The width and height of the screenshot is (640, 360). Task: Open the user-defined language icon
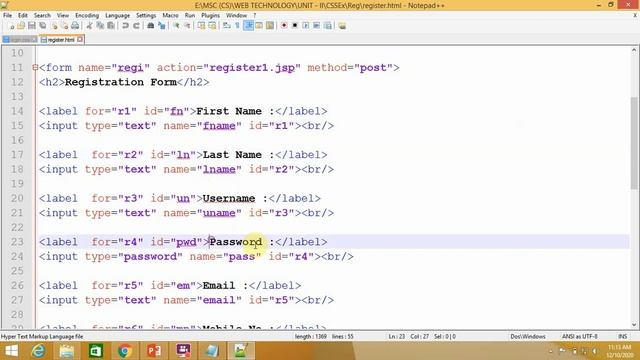[x=259, y=26]
